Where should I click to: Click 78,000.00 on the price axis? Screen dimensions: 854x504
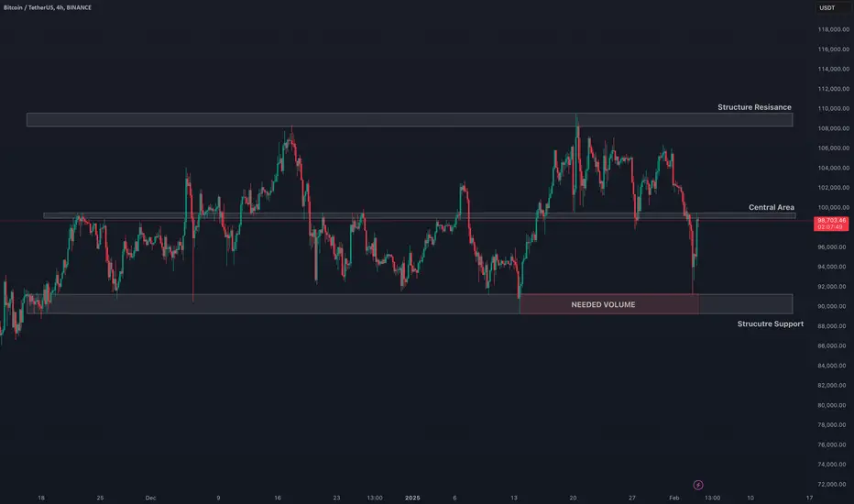[833, 424]
